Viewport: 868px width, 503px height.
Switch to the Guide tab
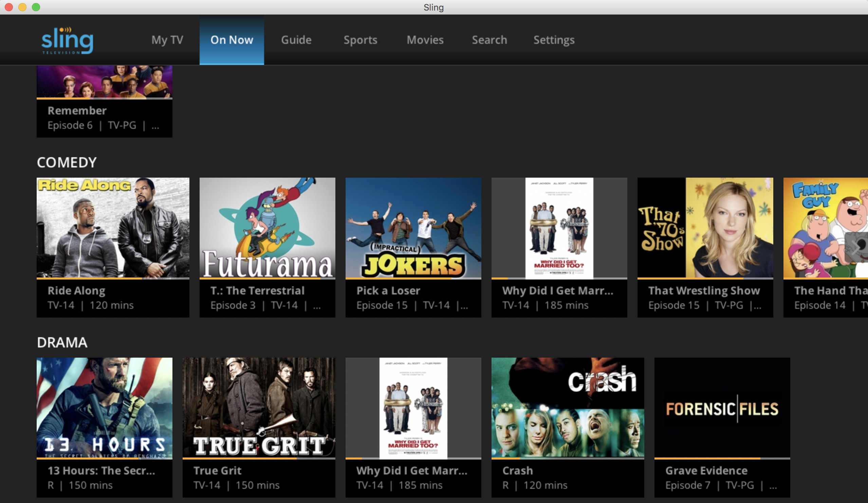(x=296, y=40)
